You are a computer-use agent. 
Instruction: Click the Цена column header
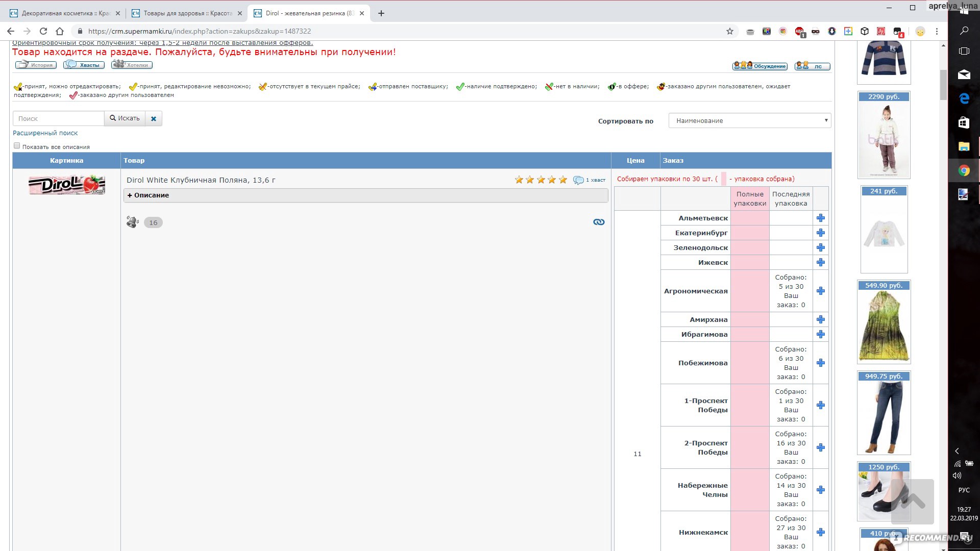[x=635, y=160]
